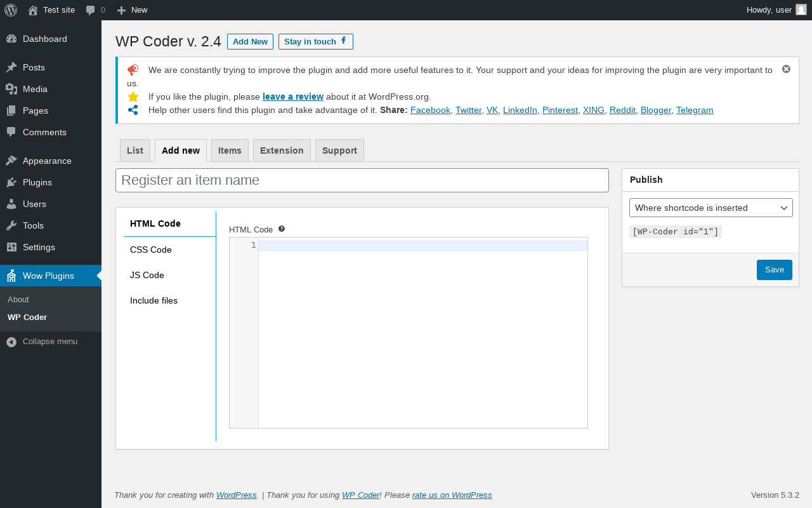Click the item name input field

pos(362,180)
